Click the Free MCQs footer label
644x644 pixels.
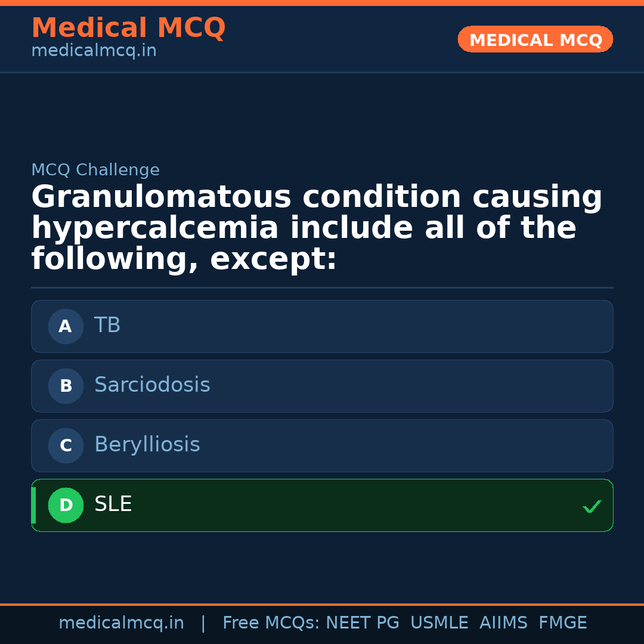click(271, 623)
